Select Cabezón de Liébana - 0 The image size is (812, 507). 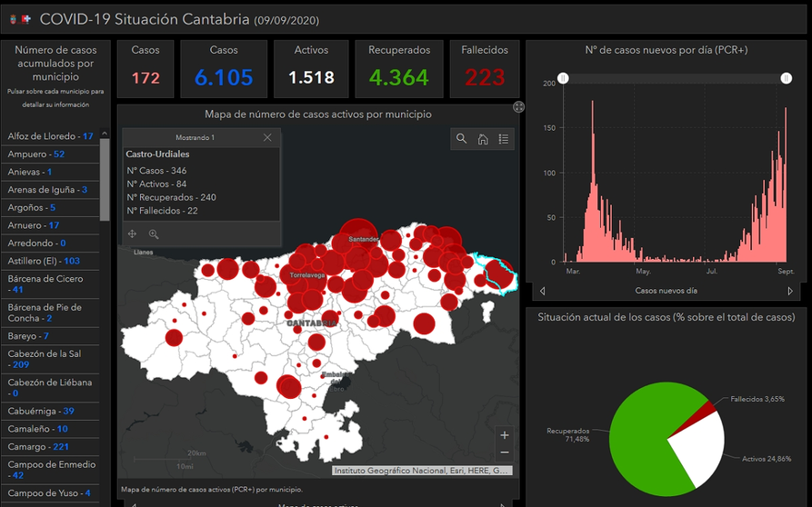click(50, 387)
